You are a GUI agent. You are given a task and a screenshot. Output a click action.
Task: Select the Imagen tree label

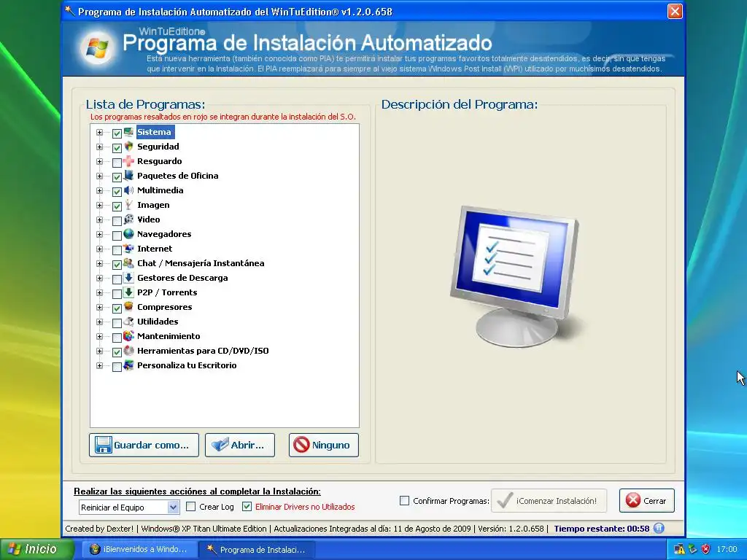tap(153, 205)
